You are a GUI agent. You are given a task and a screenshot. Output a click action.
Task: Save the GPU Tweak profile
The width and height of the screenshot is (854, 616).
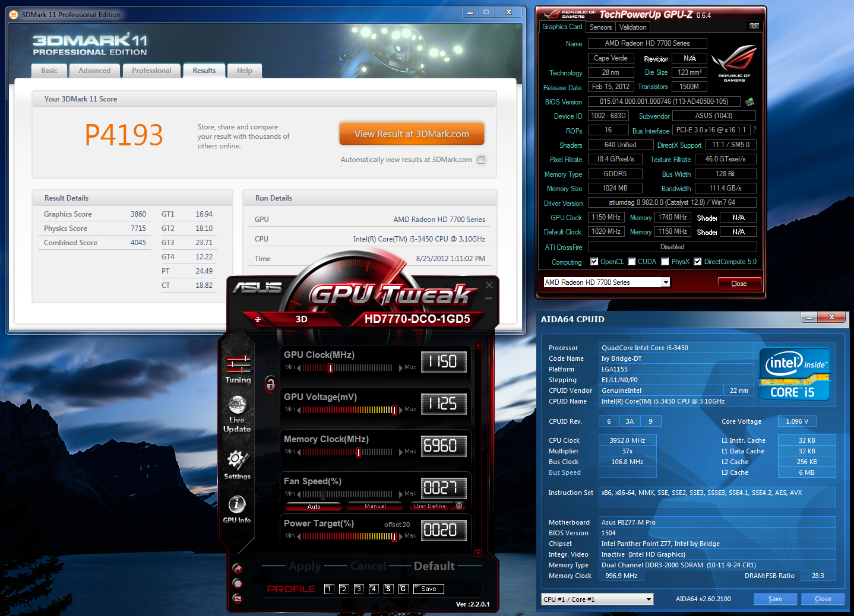coord(429,589)
